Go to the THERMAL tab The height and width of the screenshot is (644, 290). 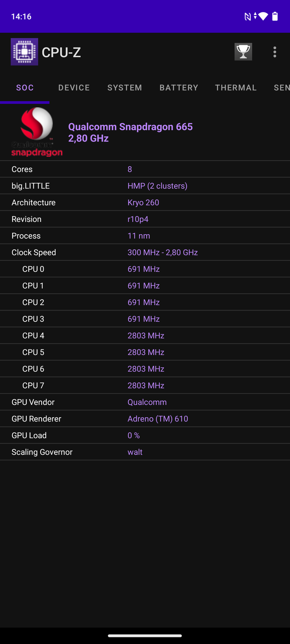click(236, 88)
